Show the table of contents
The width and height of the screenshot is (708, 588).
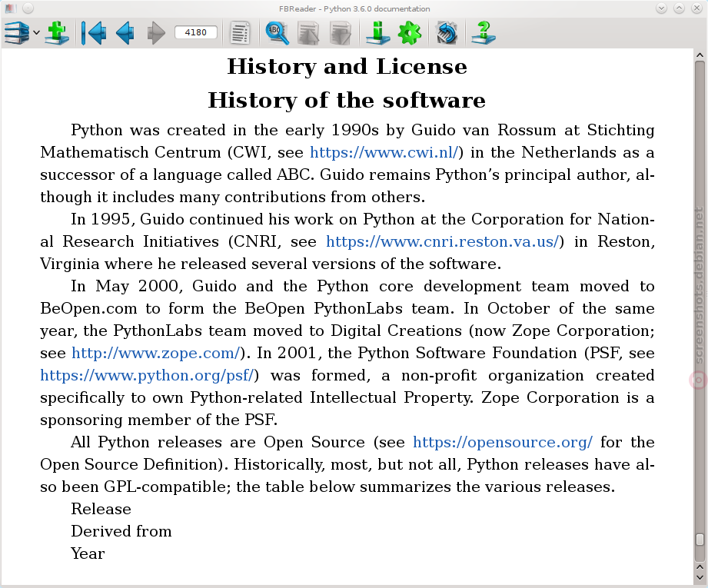tap(240, 33)
